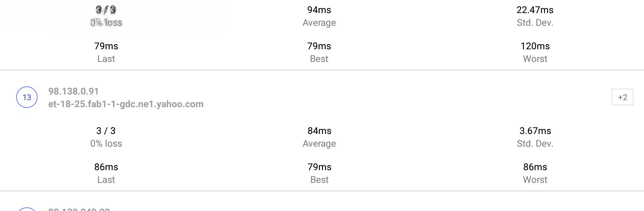
Task: Click the 22.47ms standard deviation value
Action: pyautogui.click(x=535, y=10)
